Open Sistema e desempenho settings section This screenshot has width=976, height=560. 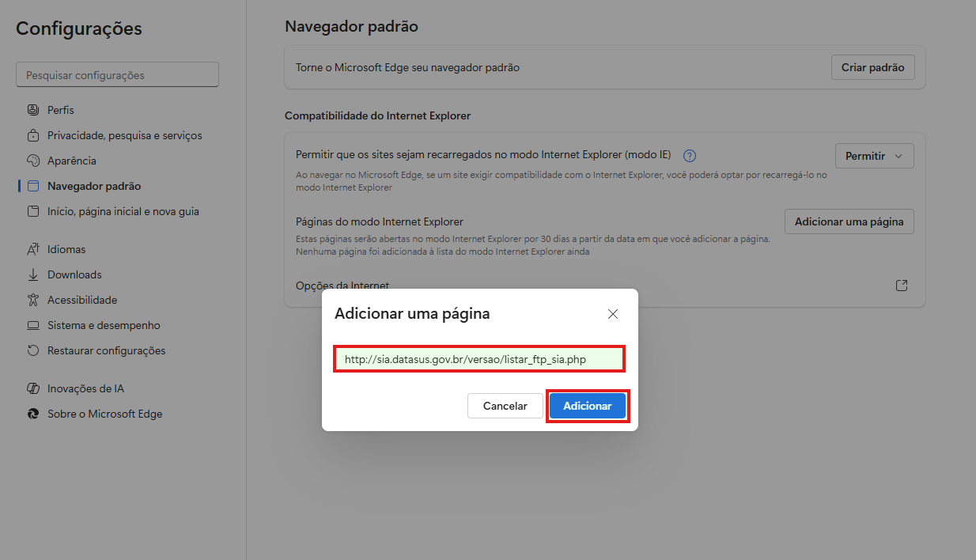[x=103, y=325]
